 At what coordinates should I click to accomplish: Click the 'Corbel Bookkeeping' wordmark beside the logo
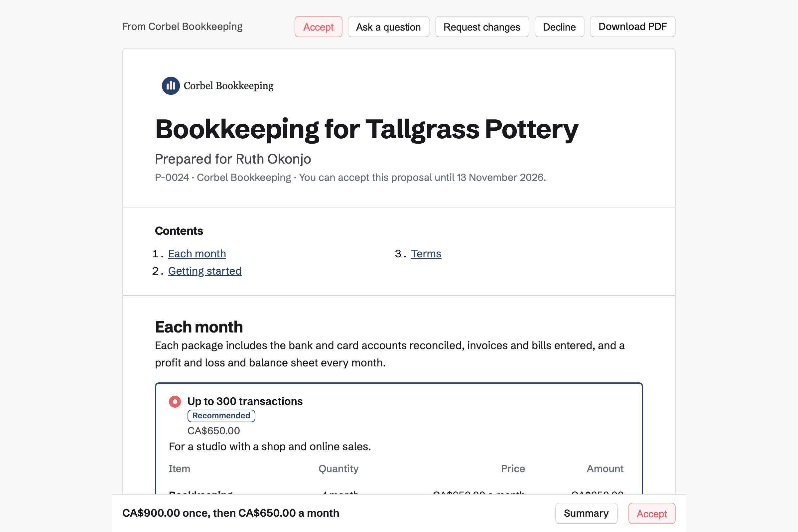[x=229, y=86]
